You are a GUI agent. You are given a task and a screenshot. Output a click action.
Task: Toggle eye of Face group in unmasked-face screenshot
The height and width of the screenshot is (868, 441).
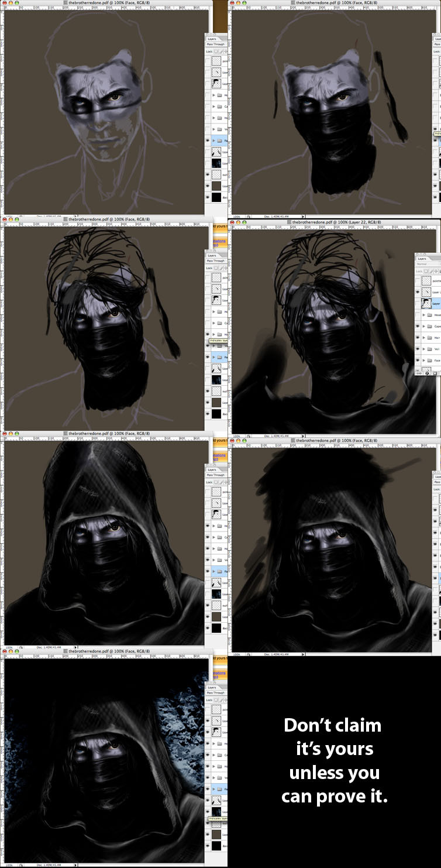(208, 140)
